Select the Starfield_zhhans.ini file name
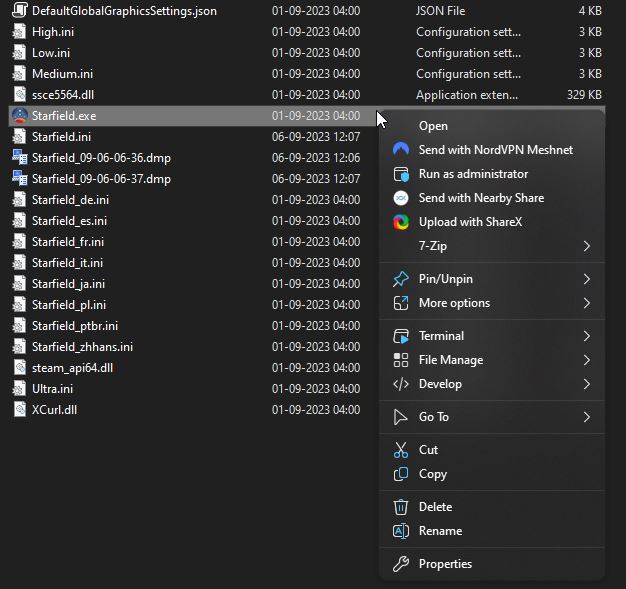The image size is (626, 589). [83, 347]
